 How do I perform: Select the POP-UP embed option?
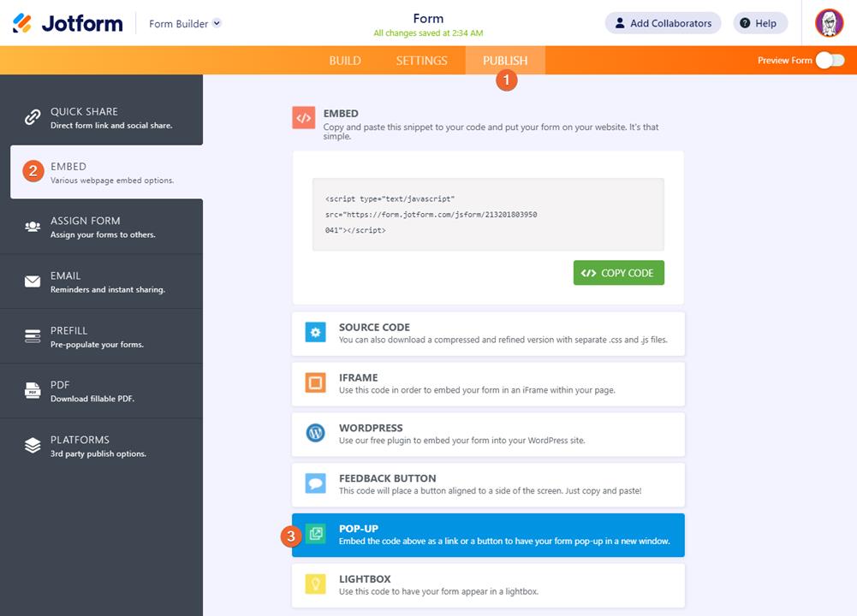point(488,536)
